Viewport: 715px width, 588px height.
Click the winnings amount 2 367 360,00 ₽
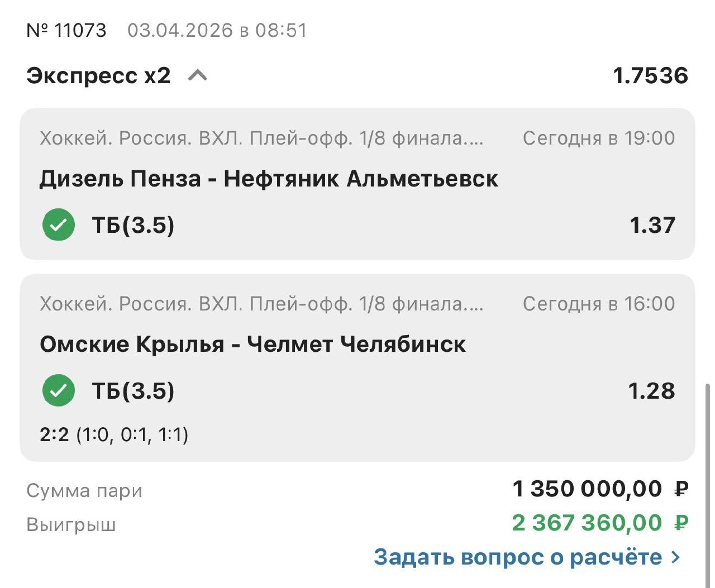(600, 523)
